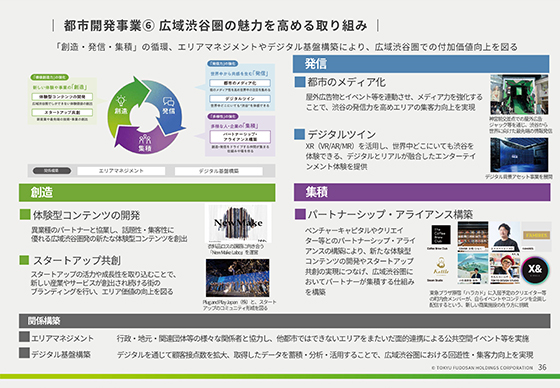Click the description starting with デジタルを通じて顧客接点数を拡大
The height and width of the screenshot is (388, 560).
click(x=325, y=355)
